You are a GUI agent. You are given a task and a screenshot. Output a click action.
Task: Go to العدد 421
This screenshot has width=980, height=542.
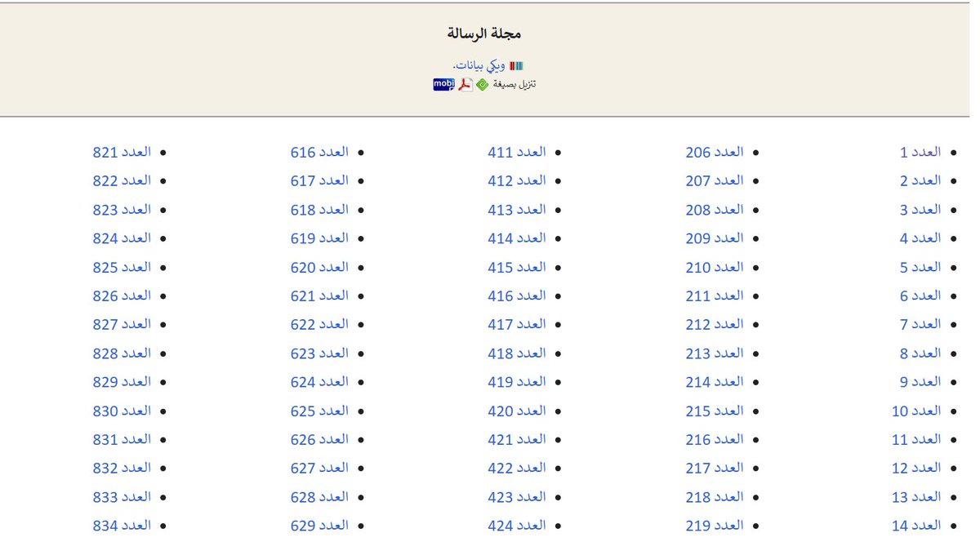tap(517, 439)
